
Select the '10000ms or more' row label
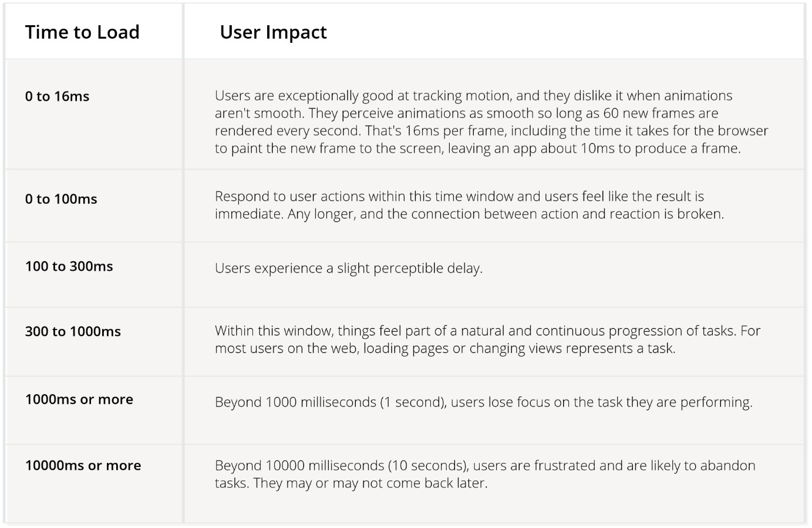[83, 466]
